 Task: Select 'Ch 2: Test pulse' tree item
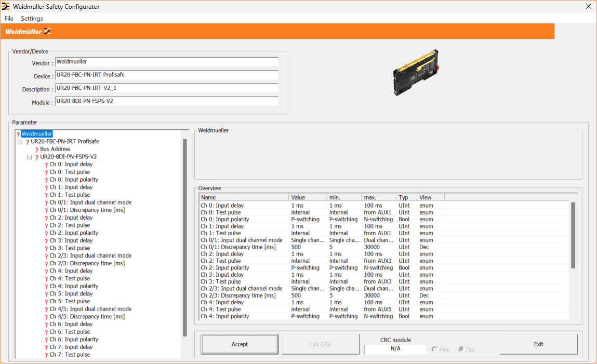pyautogui.click(x=70, y=225)
